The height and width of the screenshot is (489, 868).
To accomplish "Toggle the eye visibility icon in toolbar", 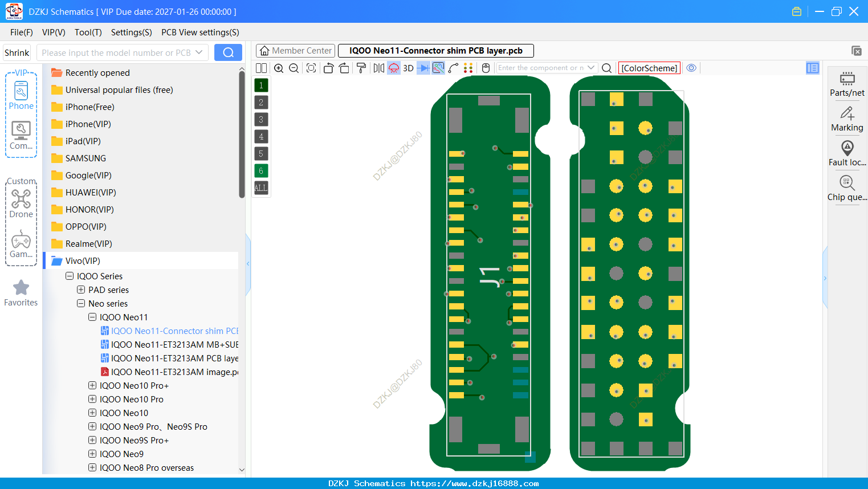I will tap(691, 68).
